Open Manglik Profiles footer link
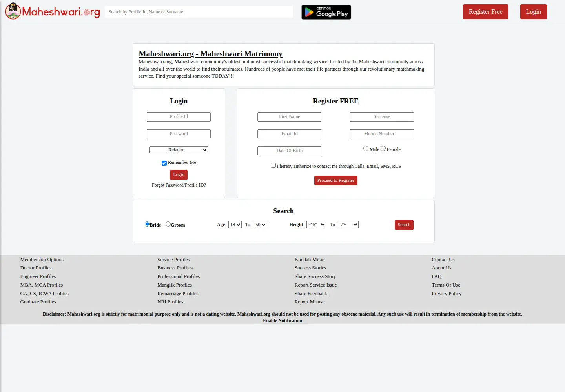The image size is (565, 392). click(x=175, y=285)
